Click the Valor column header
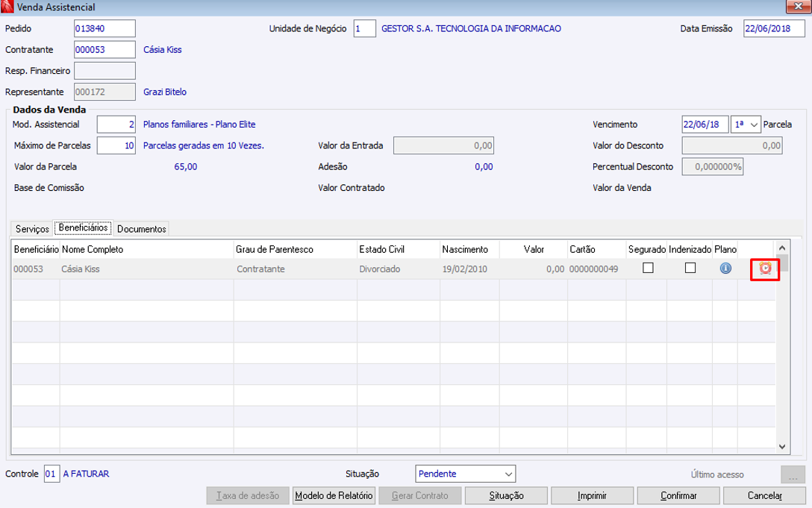Viewport: 812px width, 508px height. point(534,250)
